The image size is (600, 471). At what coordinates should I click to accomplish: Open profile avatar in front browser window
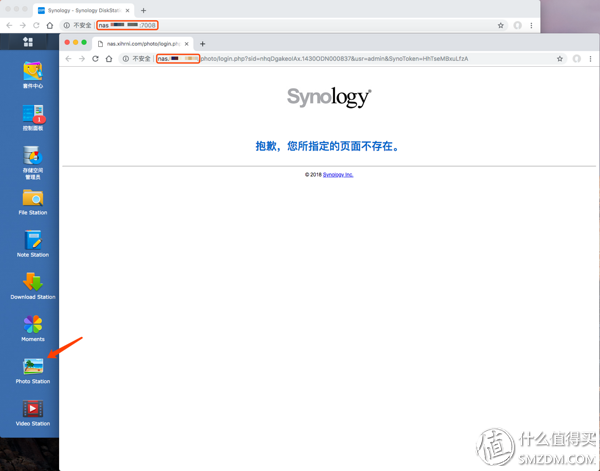coord(577,59)
